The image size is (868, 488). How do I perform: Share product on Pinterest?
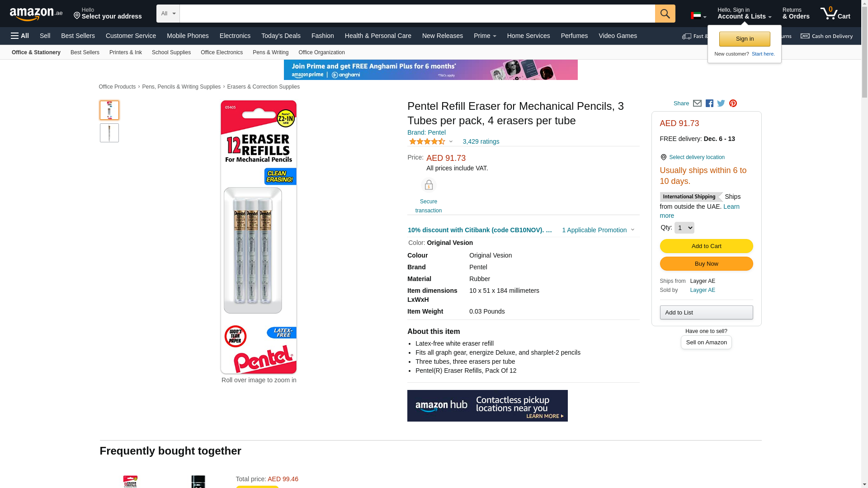point(733,103)
